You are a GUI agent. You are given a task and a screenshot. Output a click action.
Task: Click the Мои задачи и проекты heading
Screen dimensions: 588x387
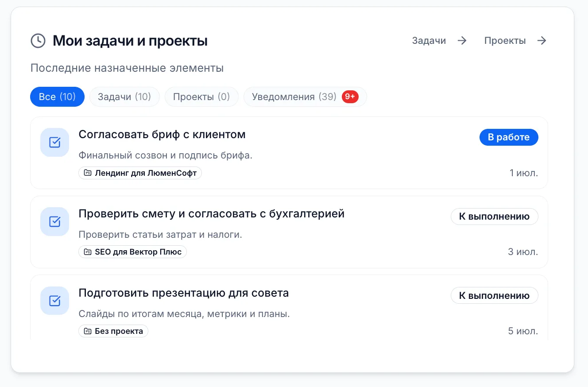point(130,41)
